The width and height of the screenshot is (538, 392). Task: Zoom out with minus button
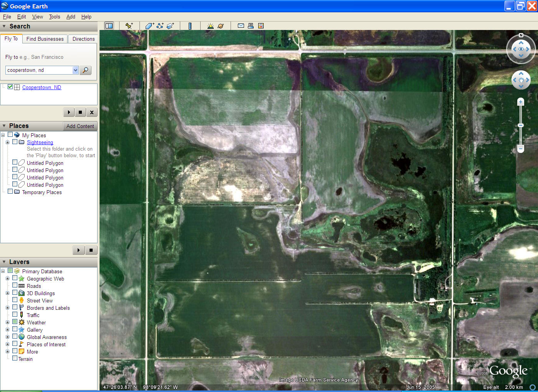click(521, 148)
